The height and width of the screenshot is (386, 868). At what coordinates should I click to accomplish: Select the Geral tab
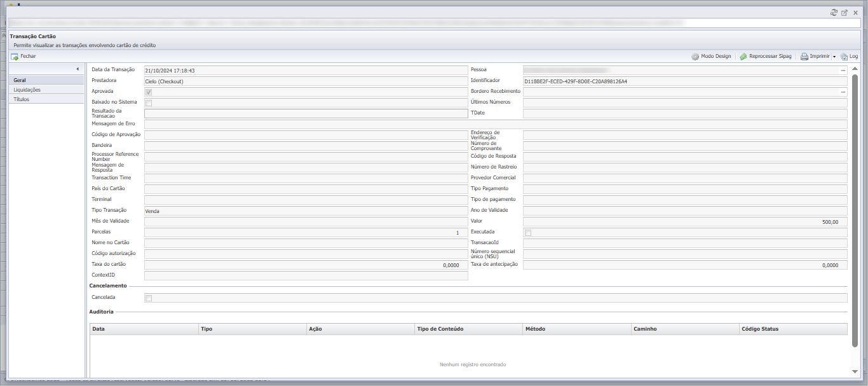46,80
